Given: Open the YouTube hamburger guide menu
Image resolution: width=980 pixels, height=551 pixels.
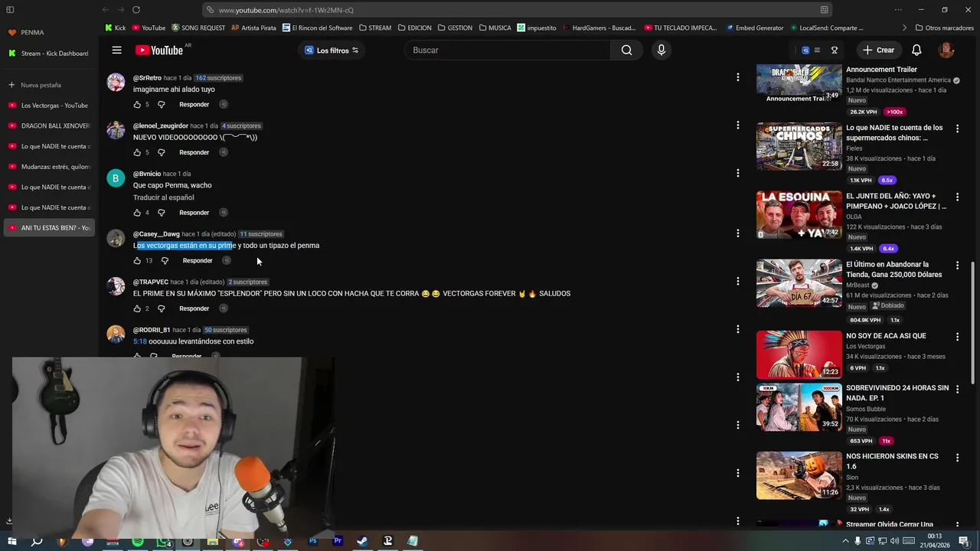Looking at the screenshot, I should click(116, 50).
